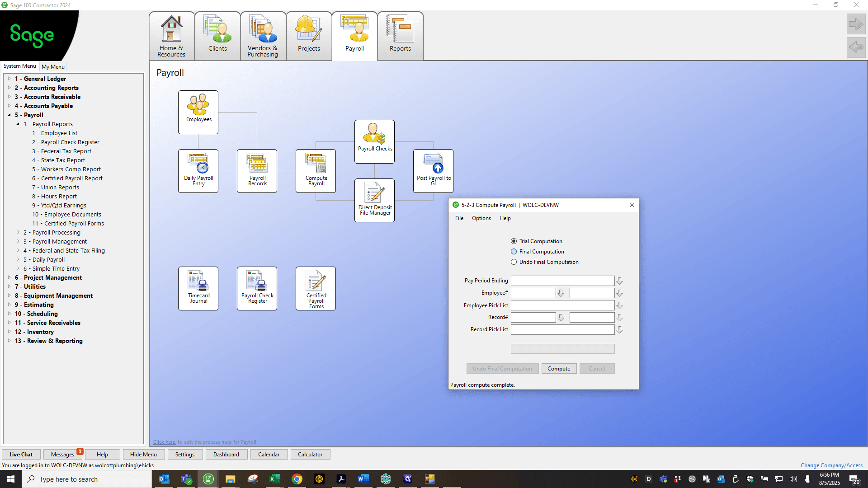Open the Options menu in Compute Payroll
868x488 pixels.
coord(481,218)
